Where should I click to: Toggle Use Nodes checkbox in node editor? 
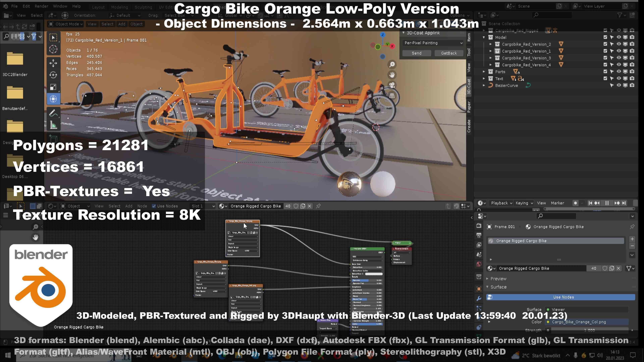154,206
